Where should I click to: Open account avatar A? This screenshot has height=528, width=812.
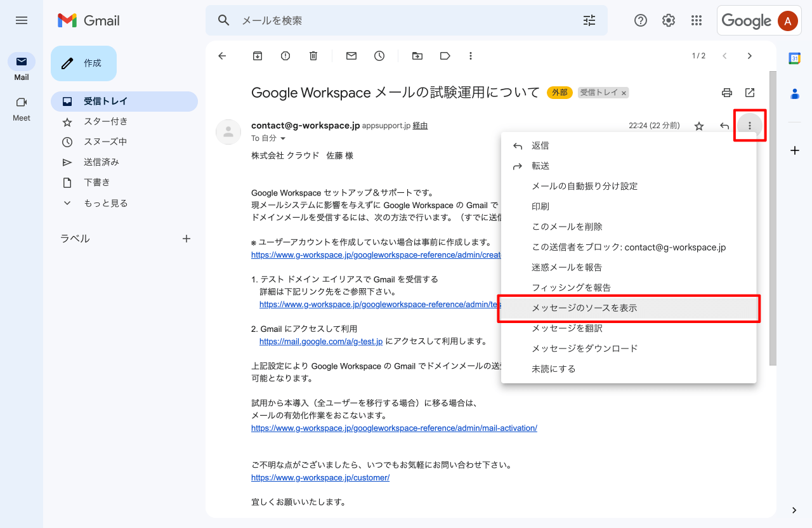coord(787,20)
